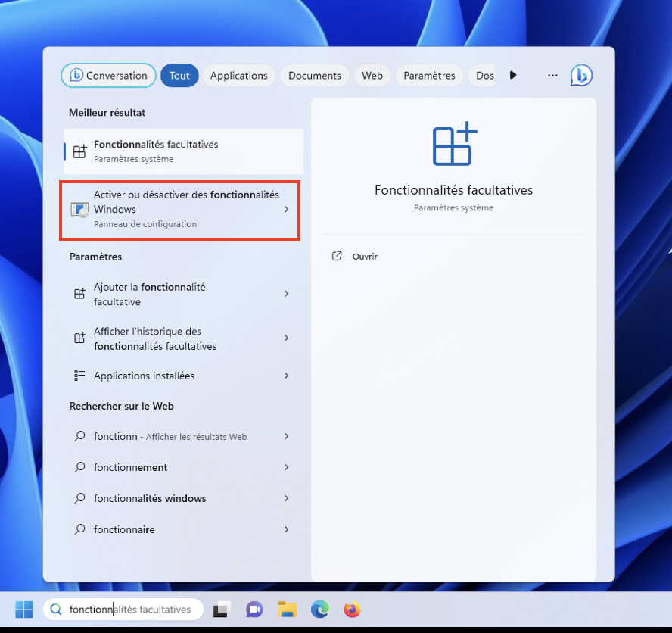Viewport: 672px width, 633px height.
Task: Expand the fonctionnalités windows suggestion chevron
Action: 286,498
